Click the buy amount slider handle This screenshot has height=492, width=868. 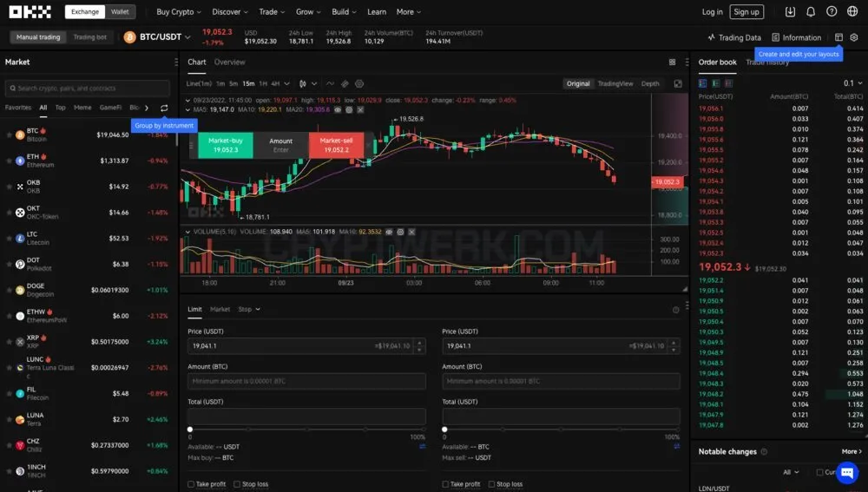pyautogui.click(x=190, y=430)
